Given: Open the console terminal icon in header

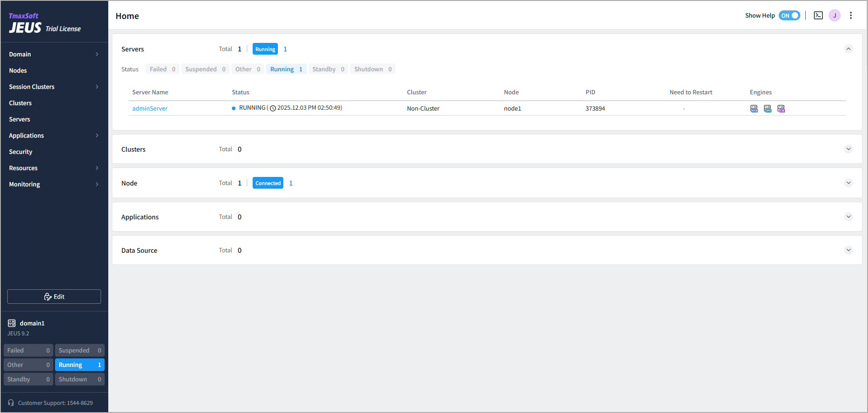Looking at the screenshot, I should [x=818, y=15].
